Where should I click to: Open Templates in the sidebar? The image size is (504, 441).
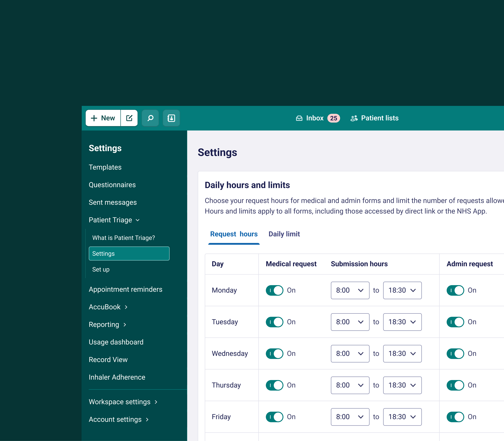click(x=105, y=167)
